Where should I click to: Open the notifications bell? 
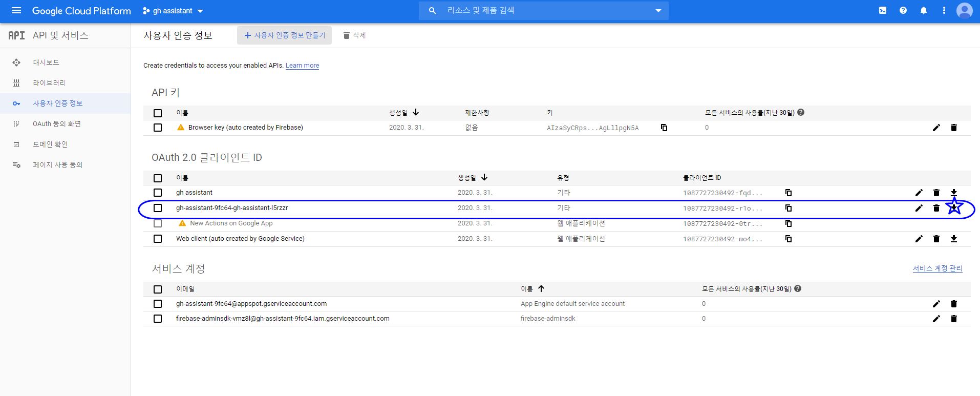click(x=924, y=11)
